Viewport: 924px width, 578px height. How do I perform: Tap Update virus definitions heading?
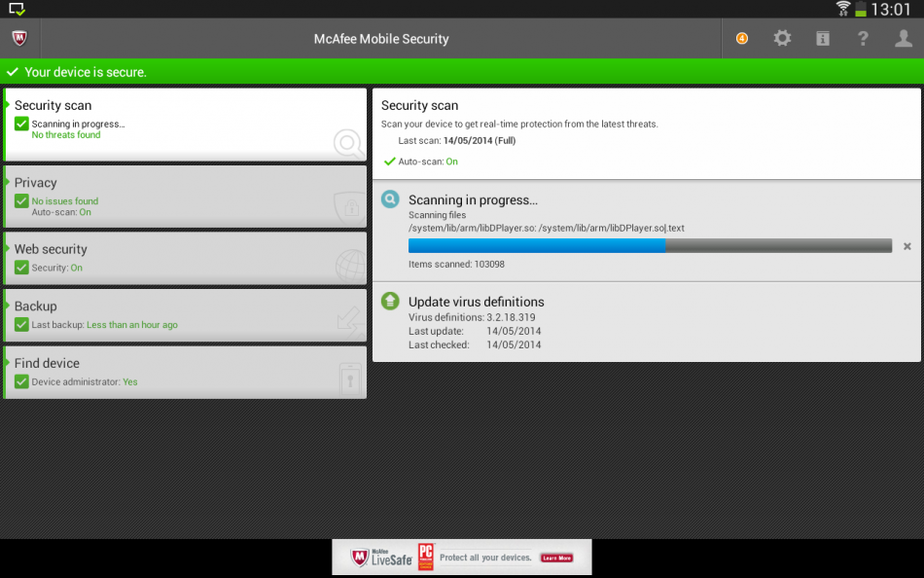477,302
